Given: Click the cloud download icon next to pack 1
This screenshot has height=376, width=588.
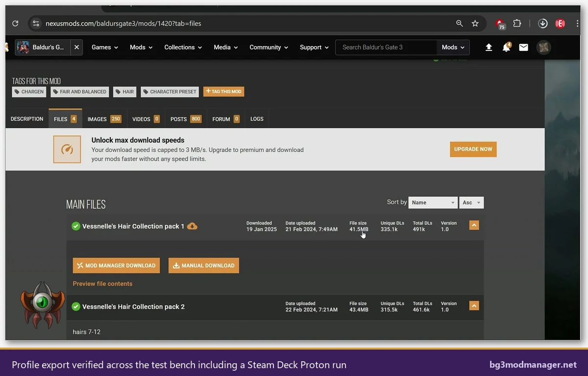Looking at the screenshot, I should 193,226.
